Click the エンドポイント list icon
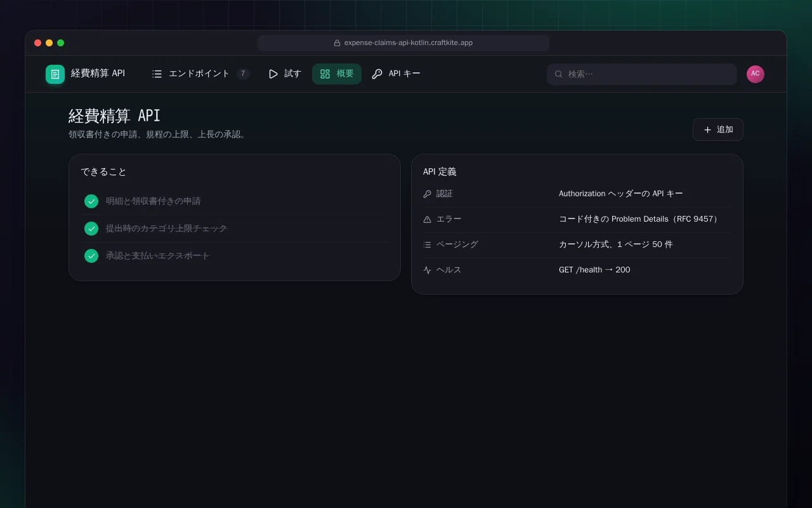 coord(157,74)
